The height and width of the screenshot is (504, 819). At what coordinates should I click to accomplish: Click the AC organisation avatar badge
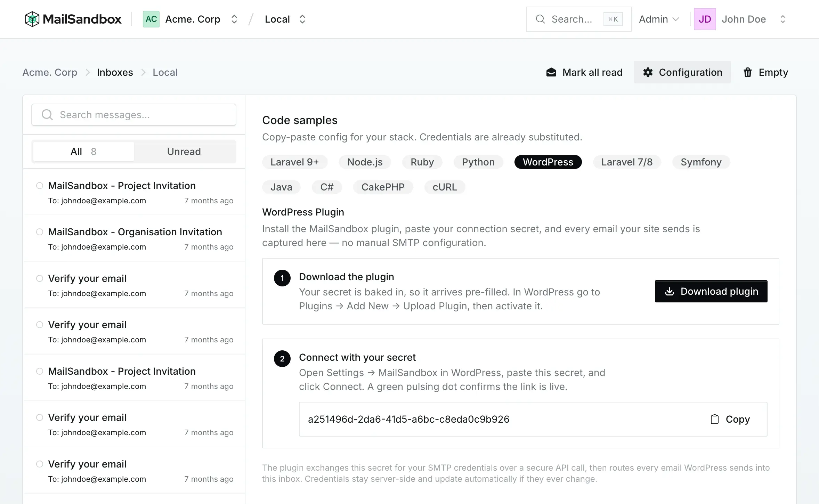(151, 19)
